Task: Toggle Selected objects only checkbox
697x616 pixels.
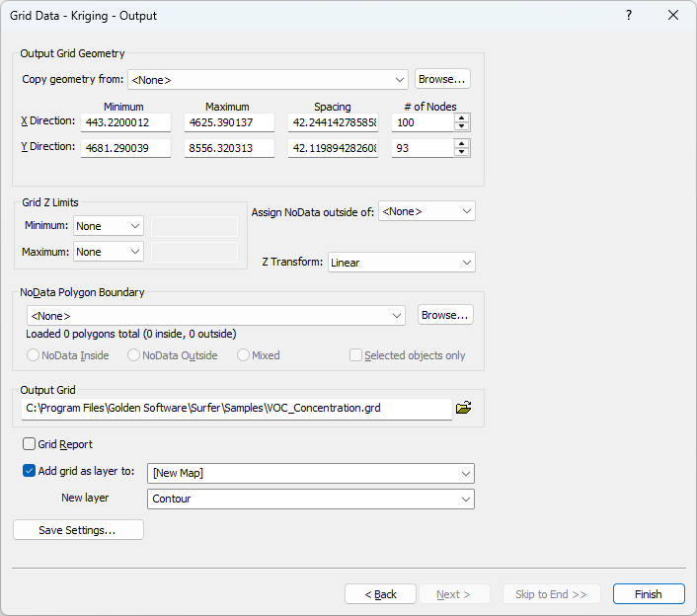Action: [355, 355]
